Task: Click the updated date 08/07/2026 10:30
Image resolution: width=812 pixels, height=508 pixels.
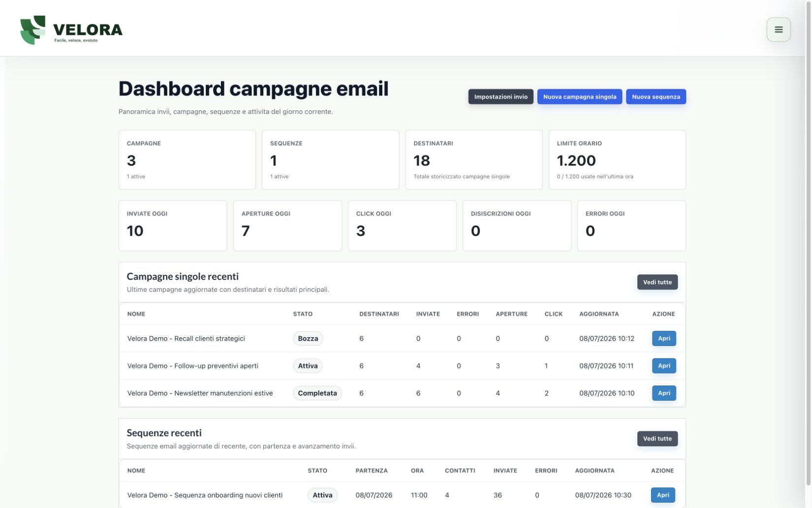Action: 603,495
